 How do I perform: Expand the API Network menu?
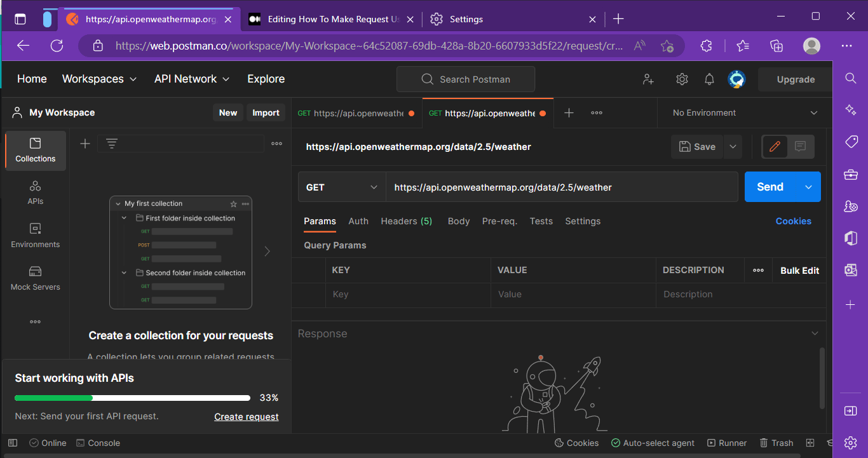tap(192, 79)
